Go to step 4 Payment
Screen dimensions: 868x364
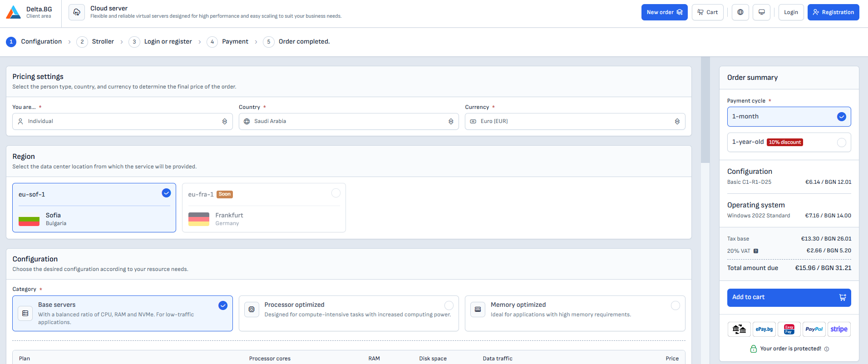pos(227,42)
